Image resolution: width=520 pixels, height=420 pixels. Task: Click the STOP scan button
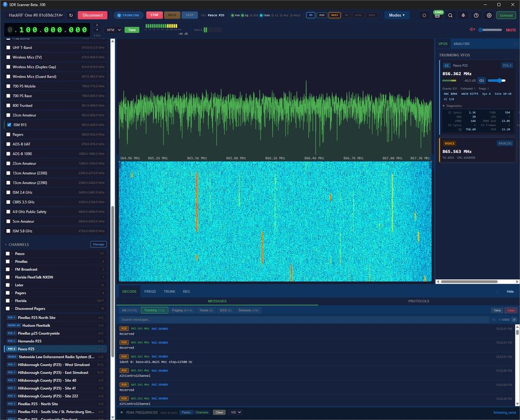point(154,15)
